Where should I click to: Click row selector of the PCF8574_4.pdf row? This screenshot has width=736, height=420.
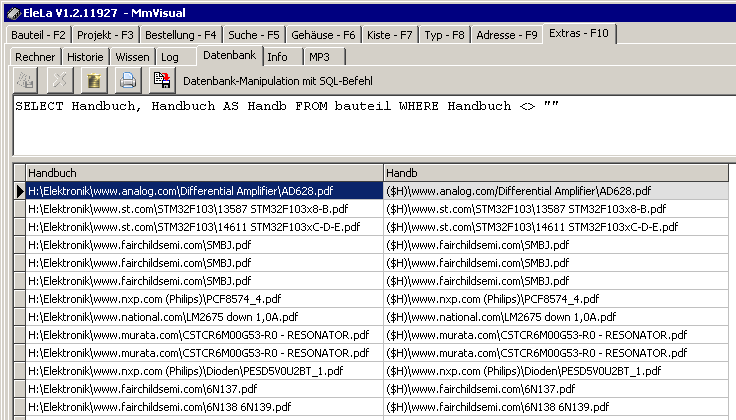tap(19, 299)
